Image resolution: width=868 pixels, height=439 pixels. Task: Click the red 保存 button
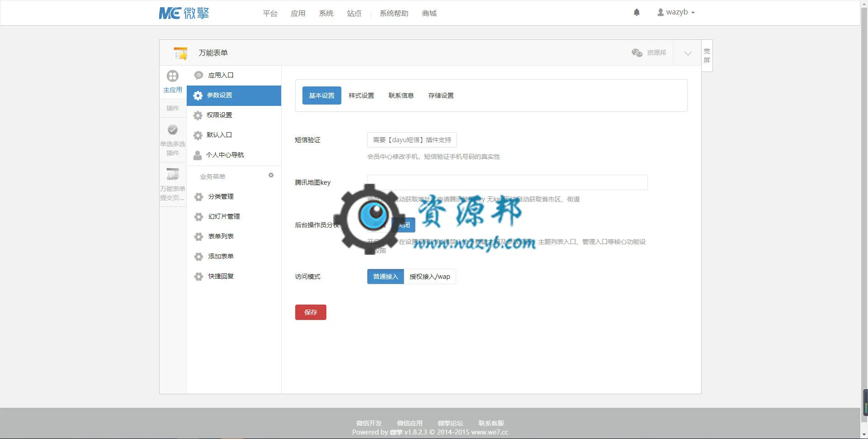[x=311, y=312]
